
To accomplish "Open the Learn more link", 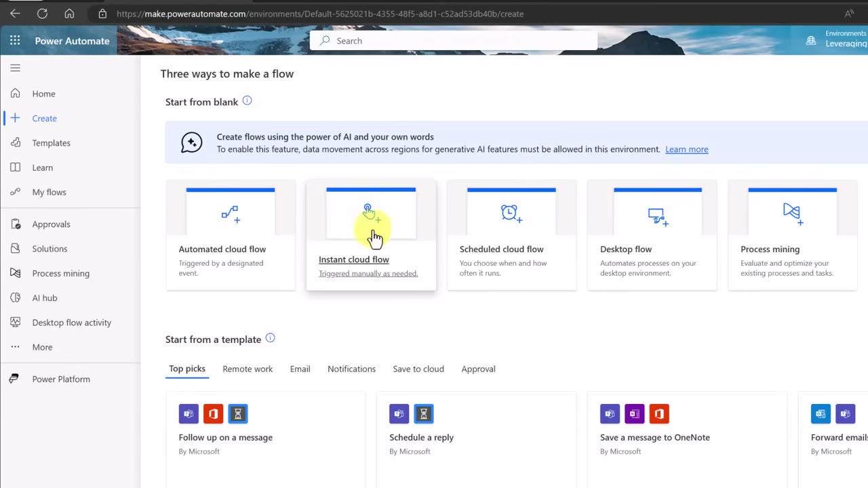I will pos(686,149).
